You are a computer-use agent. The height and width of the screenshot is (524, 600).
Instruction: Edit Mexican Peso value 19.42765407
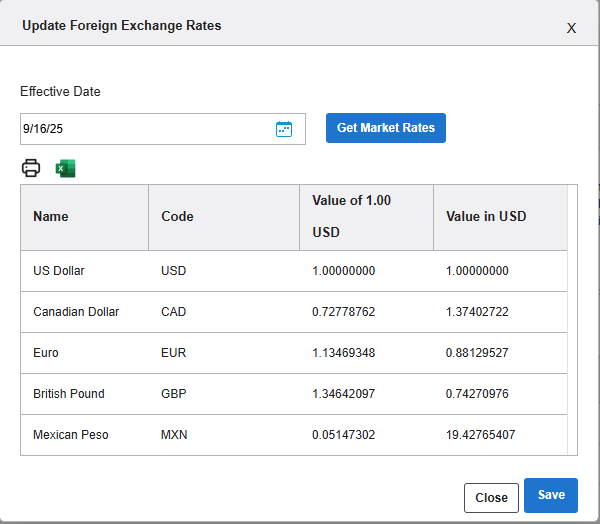tap(481, 435)
